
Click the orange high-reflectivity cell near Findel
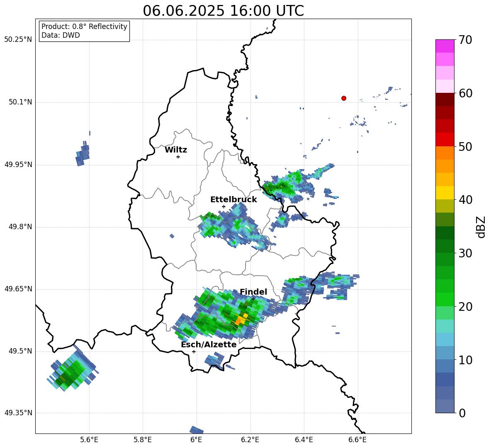click(241, 320)
